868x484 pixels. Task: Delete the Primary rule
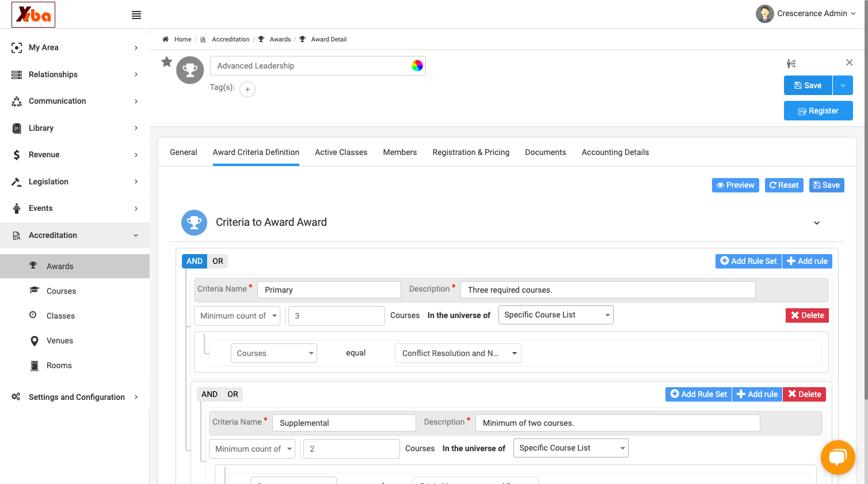pos(808,315)
